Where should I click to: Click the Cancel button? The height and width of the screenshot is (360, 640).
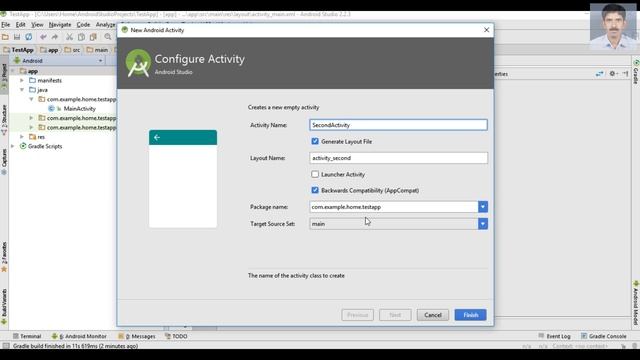tap(433, 315)
